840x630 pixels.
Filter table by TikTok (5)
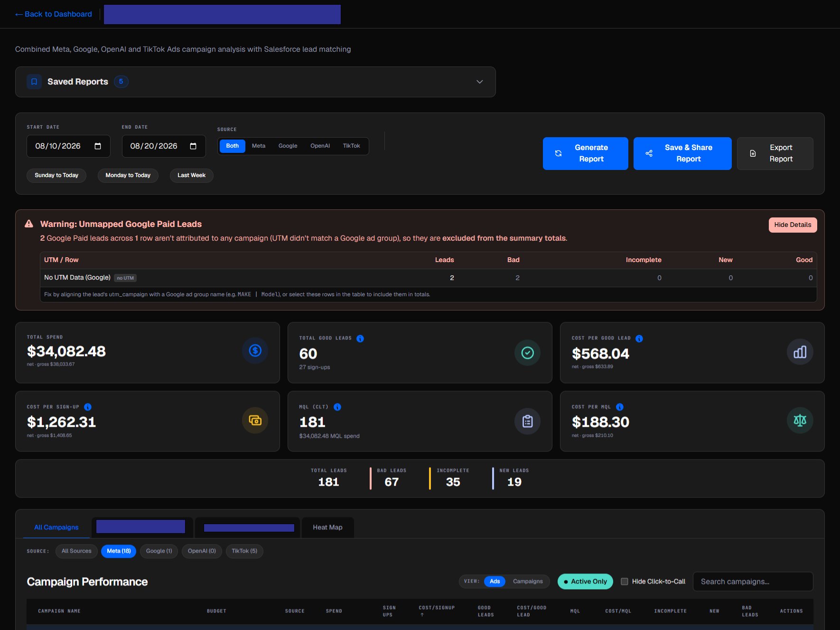pos(244,551)
